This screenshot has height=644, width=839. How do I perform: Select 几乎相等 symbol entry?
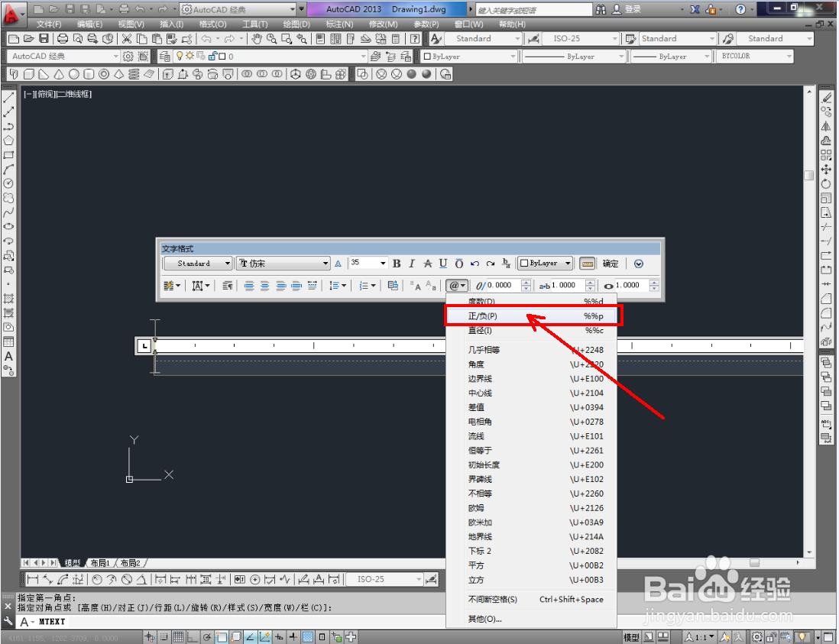click(531, 350)
